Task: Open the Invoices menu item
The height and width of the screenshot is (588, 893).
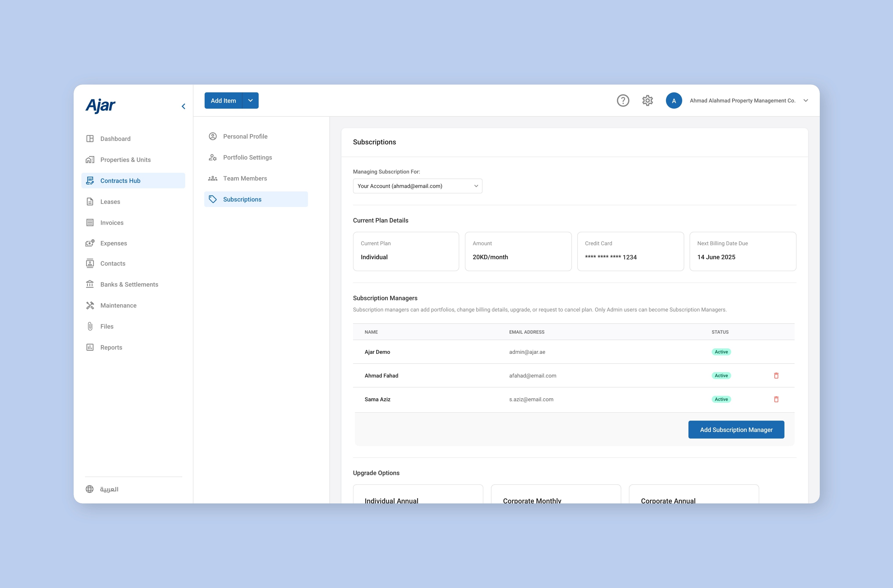Action: tap(112, 223)
